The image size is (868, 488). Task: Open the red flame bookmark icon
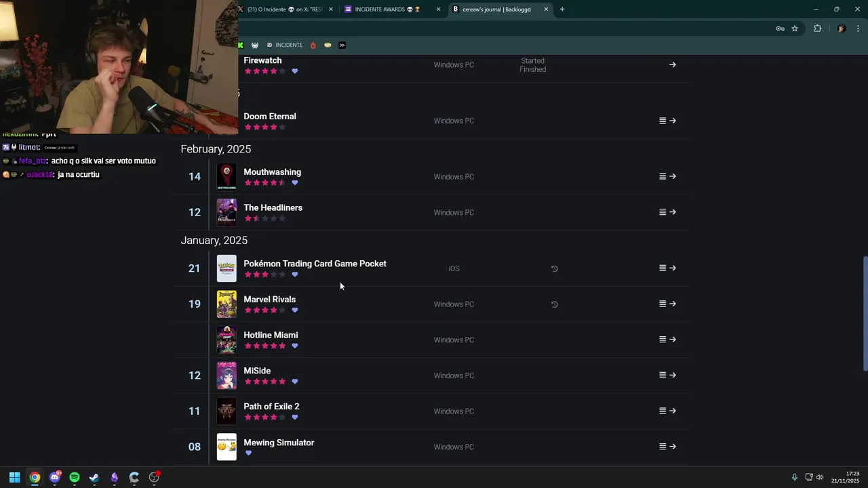tap(313, 45)
